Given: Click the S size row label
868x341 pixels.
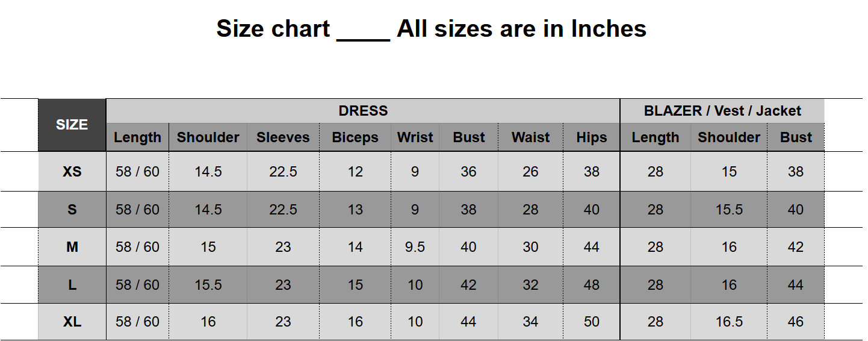Looking at the screenshot, I should [x=72, y=210].
